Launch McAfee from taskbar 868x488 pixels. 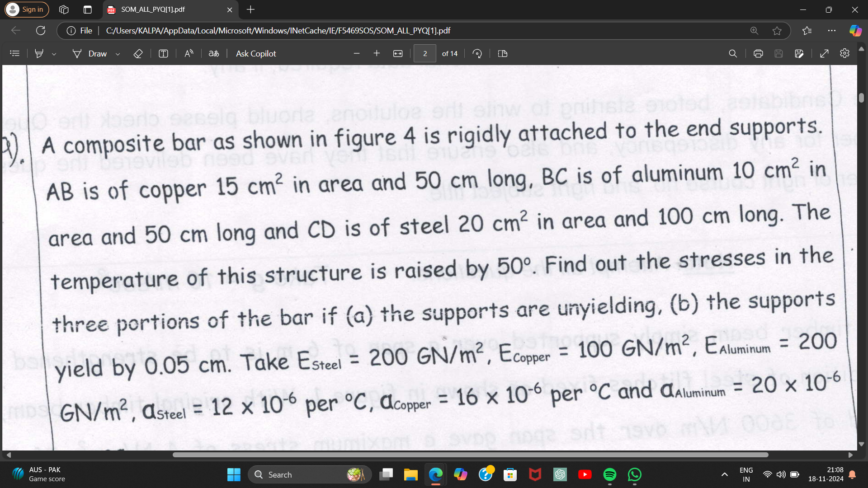[535, 474]
